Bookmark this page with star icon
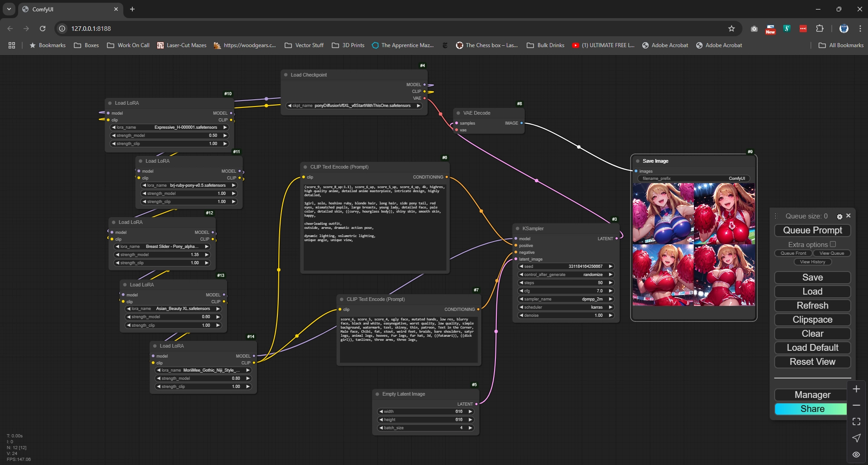The height and width of the screenshot is (465, 868). pos(731,29)
